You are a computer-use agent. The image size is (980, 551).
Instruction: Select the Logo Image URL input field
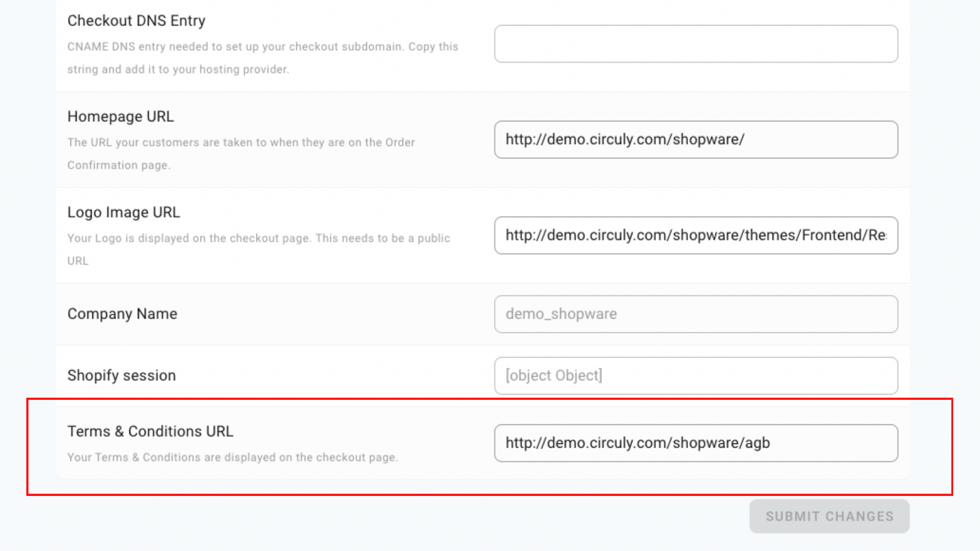[696, 235]
